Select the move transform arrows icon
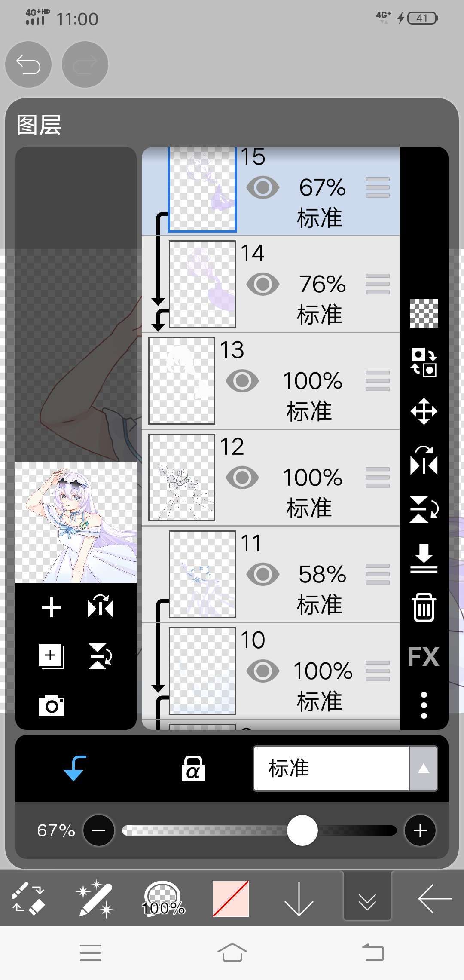 click(424, 411)
